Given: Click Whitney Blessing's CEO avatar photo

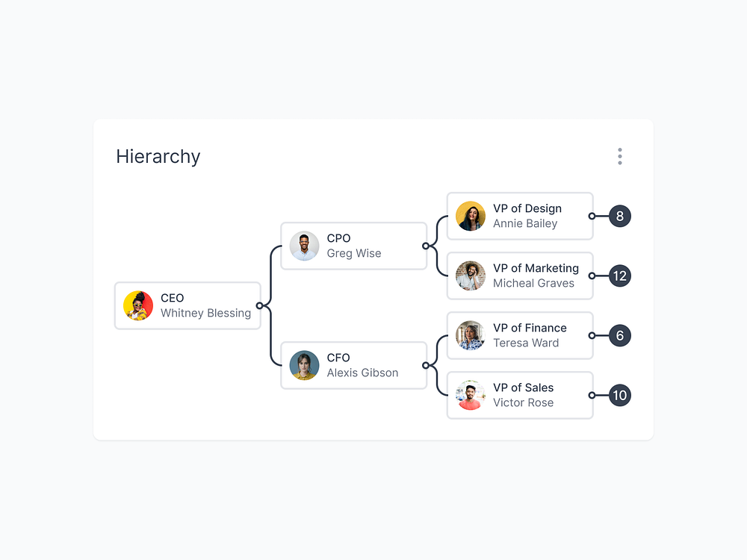Looking at the screenshot, I should click(x=138, y=305).
